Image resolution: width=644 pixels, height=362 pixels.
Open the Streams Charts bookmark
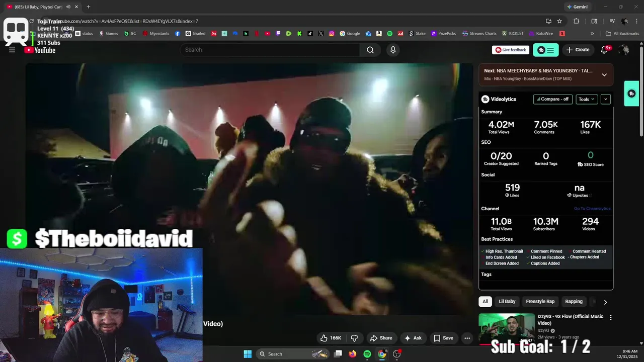click(479, 34)
